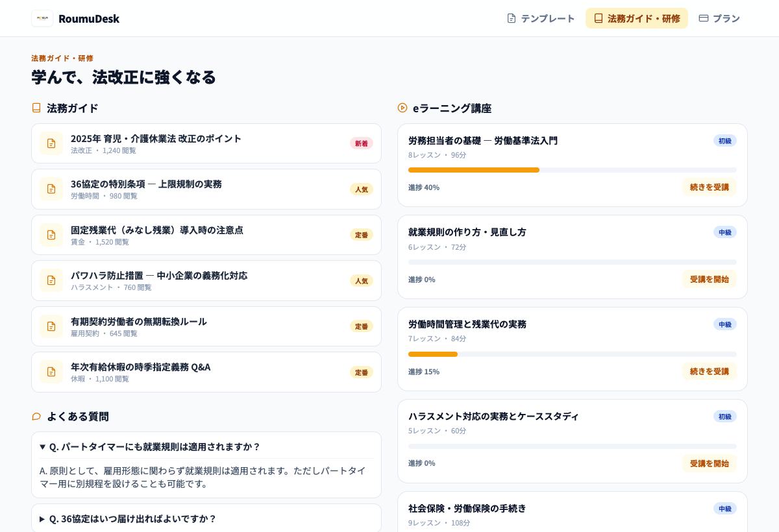Select course title 社会保険・労働保険の手続き
Viewport: 779px width, 532px height.
pyautogui.click(x=467, y=508)
